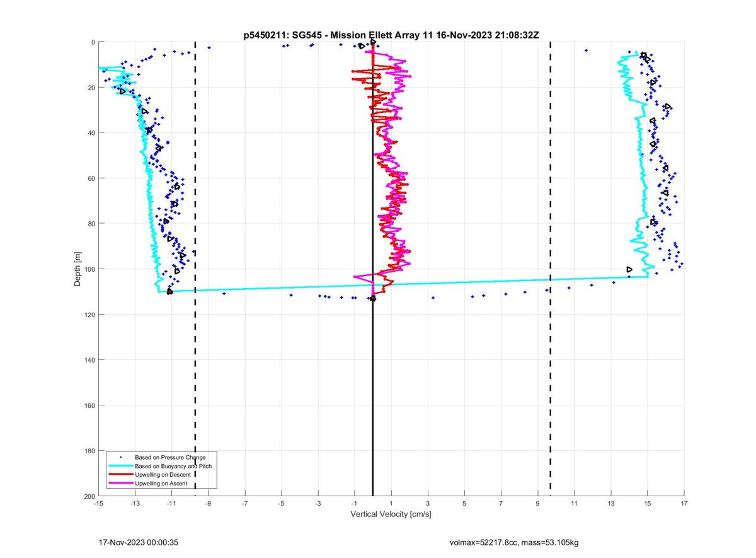This screenshot has width=756, height=558.
Task: Click the red line sample in the legend
Action: point(120,475)
